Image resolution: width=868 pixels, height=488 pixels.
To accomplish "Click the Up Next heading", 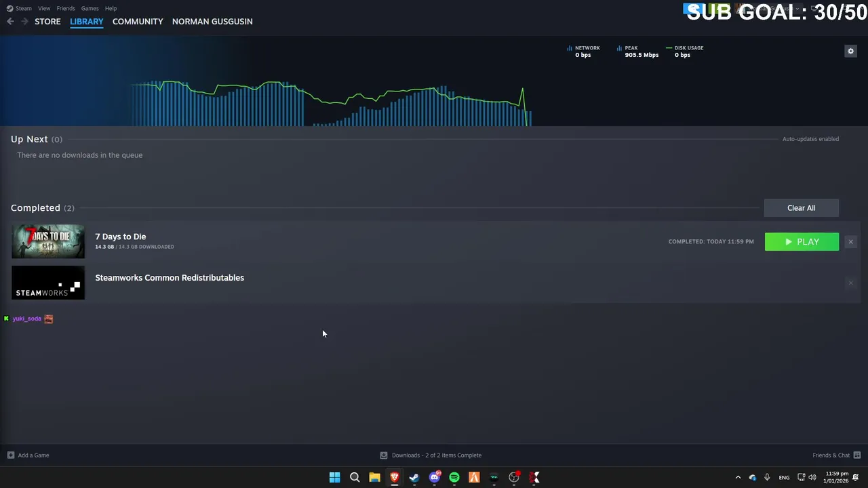I will tap(29, 139).
